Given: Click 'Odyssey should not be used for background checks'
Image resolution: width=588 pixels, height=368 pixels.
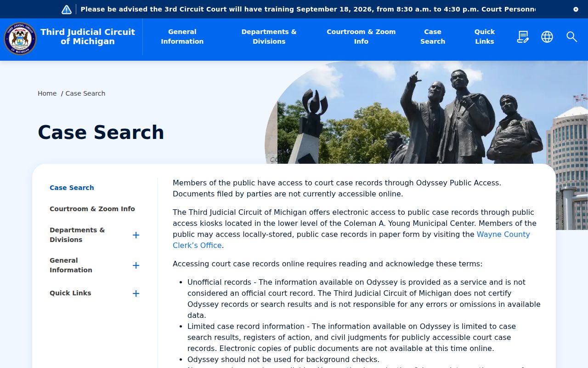Looking at the screenshot, I should [283, 359].
